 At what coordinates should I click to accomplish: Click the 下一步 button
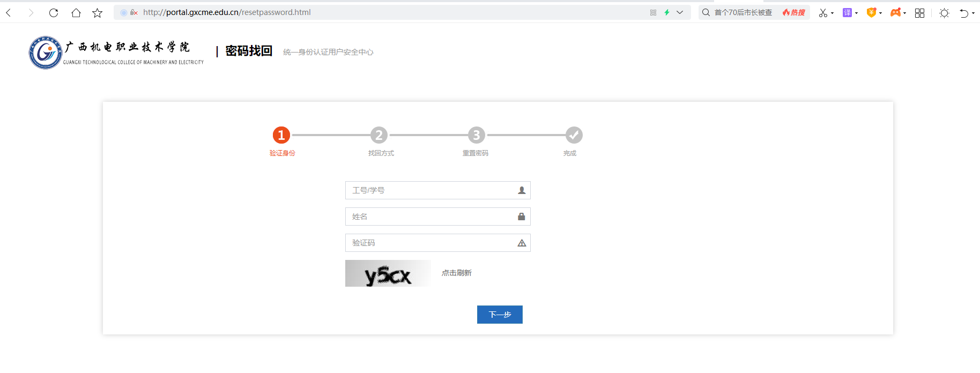[x=500, y=315]
